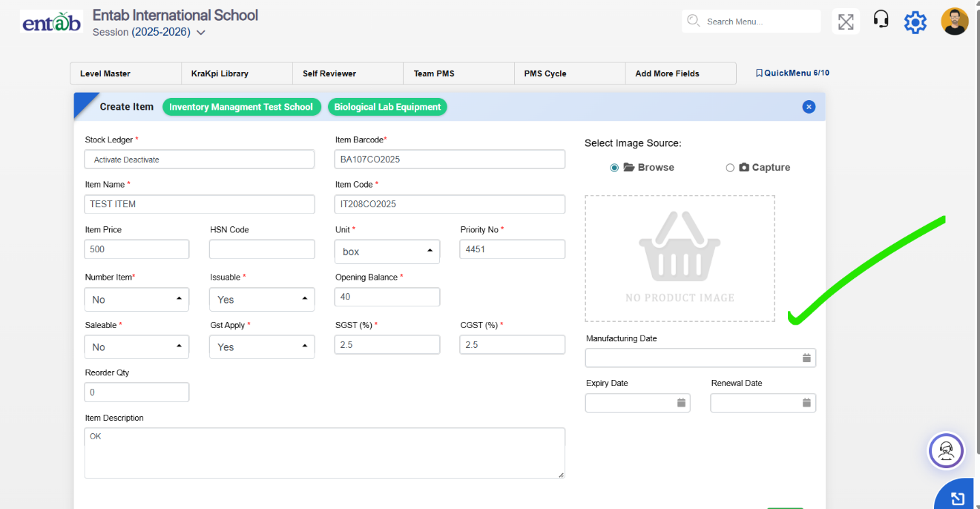The height and width of the screenshot is (509, 980).
Task: Open the Unit dropdown showing box
Action: coord(387,252)
